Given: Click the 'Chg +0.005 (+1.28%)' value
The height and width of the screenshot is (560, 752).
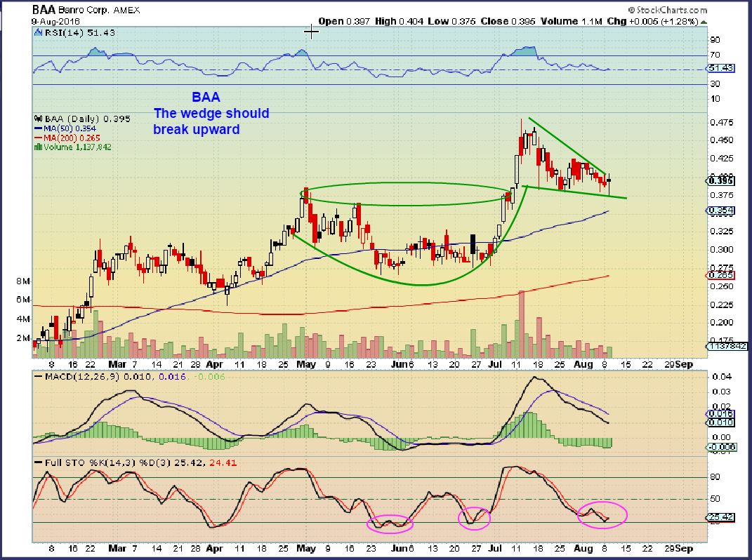Looking at the screenshot, I should click(652, 21).
